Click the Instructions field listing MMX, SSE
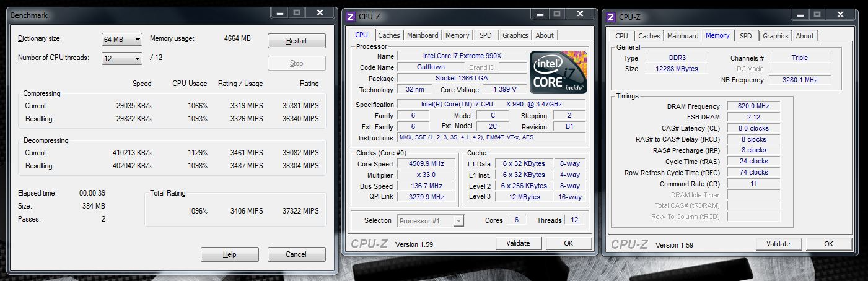 (491, 137)
